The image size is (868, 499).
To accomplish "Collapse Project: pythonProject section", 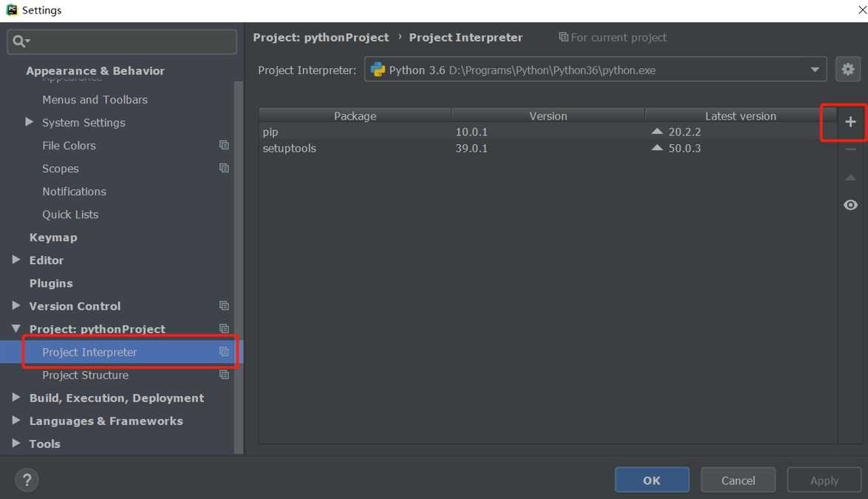I will [x=16, y=328].
